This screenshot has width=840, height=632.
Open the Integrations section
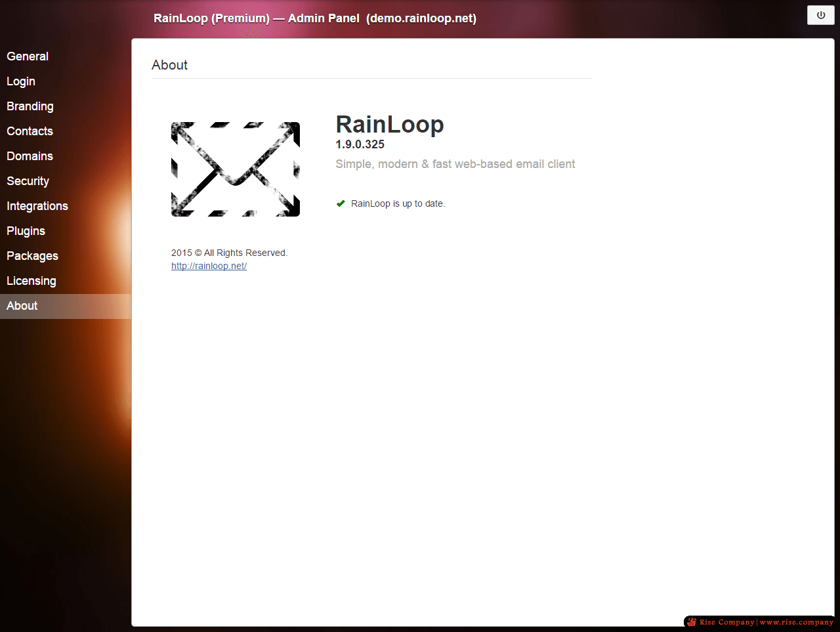(66, 206)
